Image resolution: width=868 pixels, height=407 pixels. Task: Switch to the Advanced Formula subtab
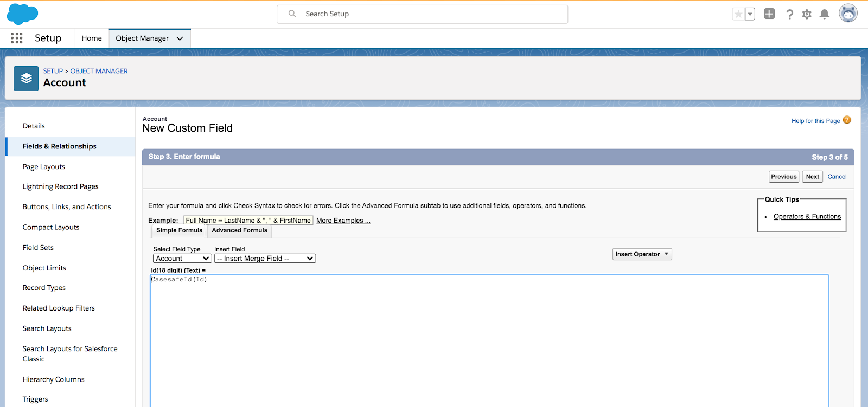[240, 231]
